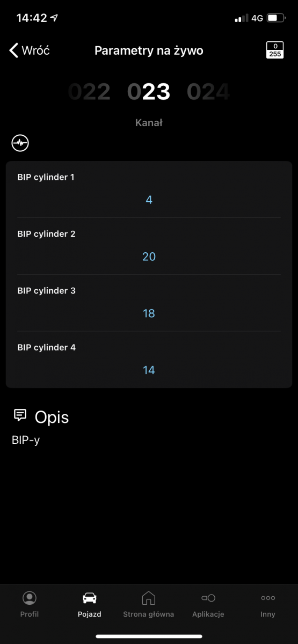Tap the Opis comment bubble icon
This screenshot has width=298, height=644.
click(x=20, y=415)
